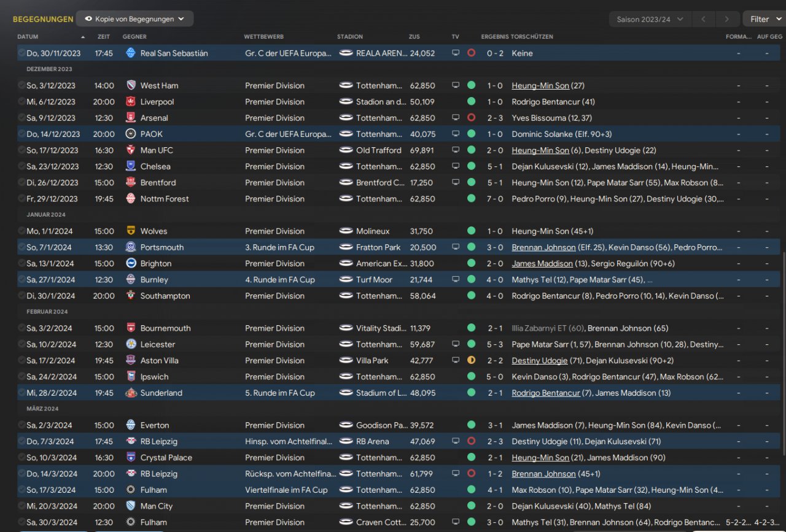Click the '3. Runde im FA Cup' competition cell

[x=280, y=247]
